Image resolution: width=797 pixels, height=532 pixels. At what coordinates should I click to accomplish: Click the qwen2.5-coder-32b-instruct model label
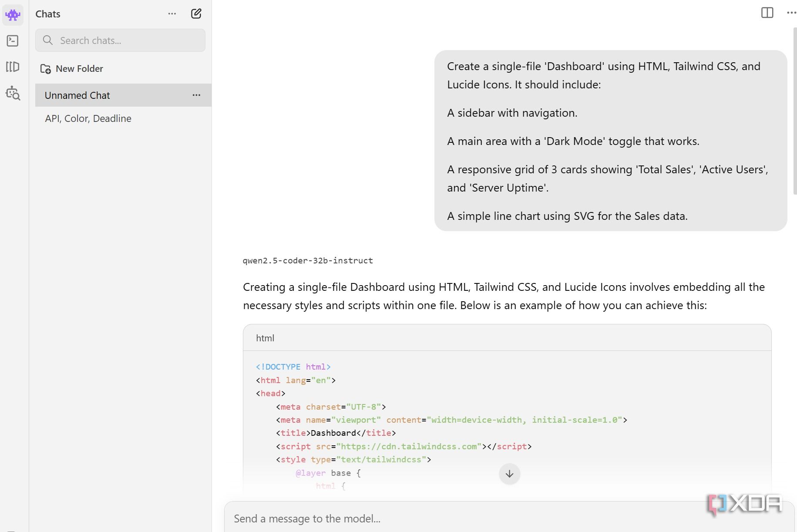click(x=308, y=260)
